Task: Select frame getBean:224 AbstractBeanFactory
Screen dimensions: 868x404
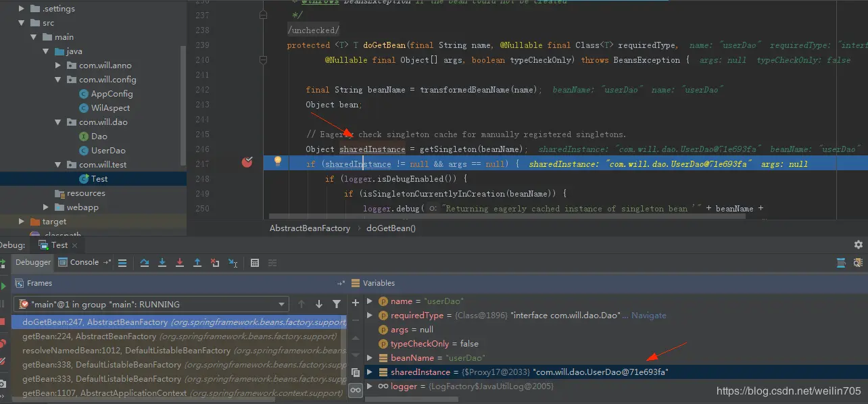Action: [x=179, y=336]
